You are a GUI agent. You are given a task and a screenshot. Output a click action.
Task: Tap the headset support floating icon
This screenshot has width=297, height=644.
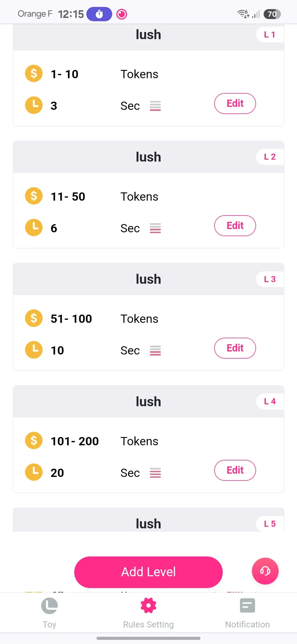point(265,571)
